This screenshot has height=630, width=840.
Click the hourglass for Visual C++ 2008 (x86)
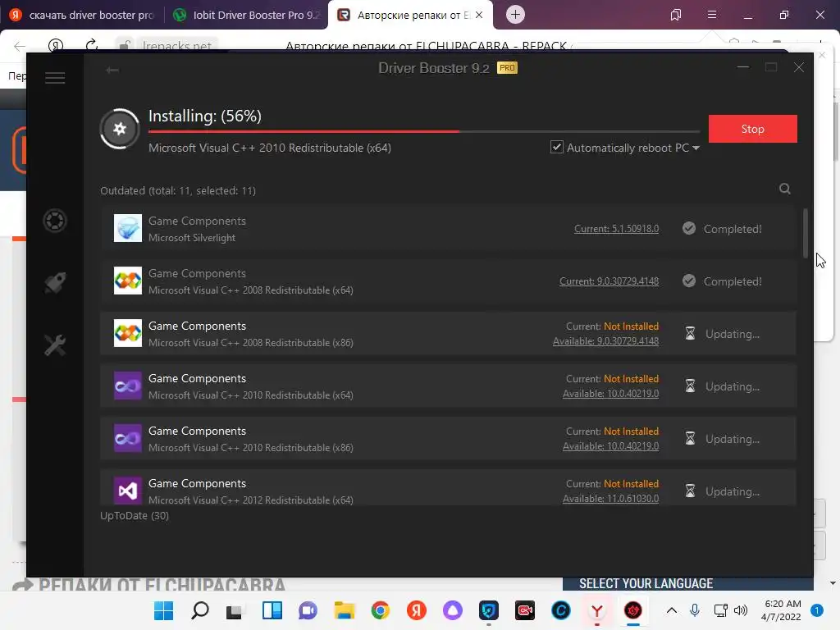690,334
